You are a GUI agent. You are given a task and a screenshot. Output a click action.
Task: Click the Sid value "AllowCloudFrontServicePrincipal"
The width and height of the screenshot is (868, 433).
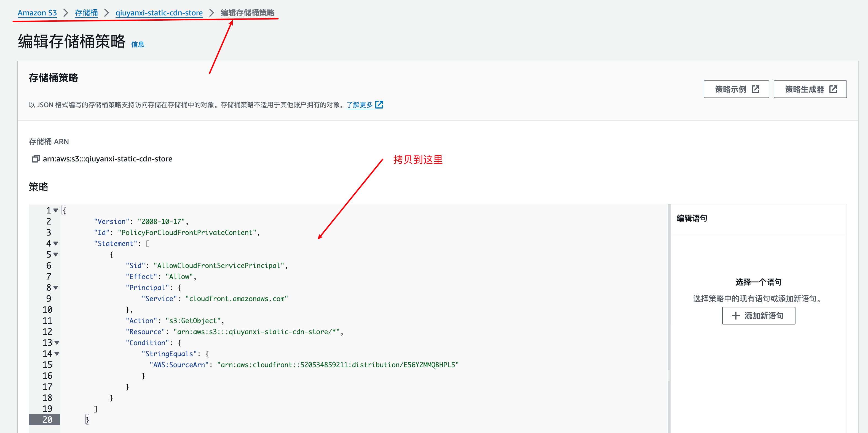(219, 266)
